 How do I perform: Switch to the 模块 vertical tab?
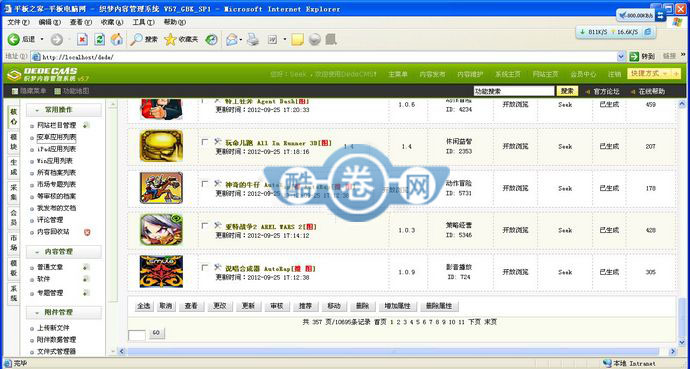14,141
